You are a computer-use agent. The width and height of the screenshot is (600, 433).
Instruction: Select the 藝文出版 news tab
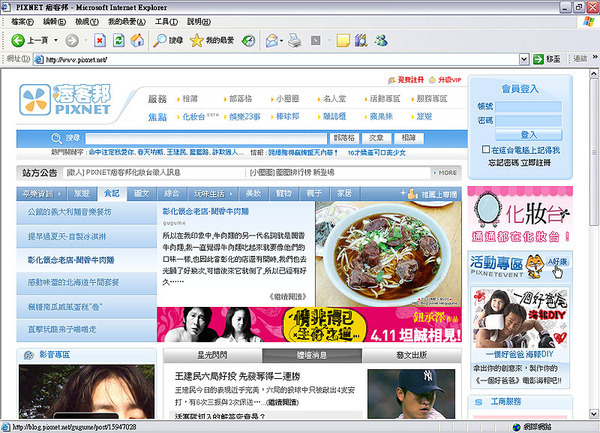point(412,355)
